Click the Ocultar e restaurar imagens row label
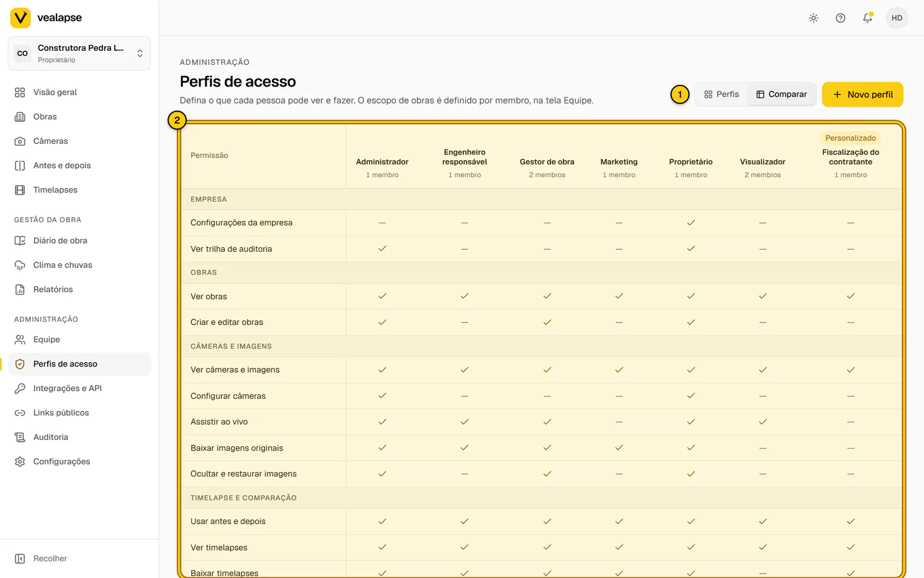The height and width of the screenshot is (578, 924). [x=244, y=474]
